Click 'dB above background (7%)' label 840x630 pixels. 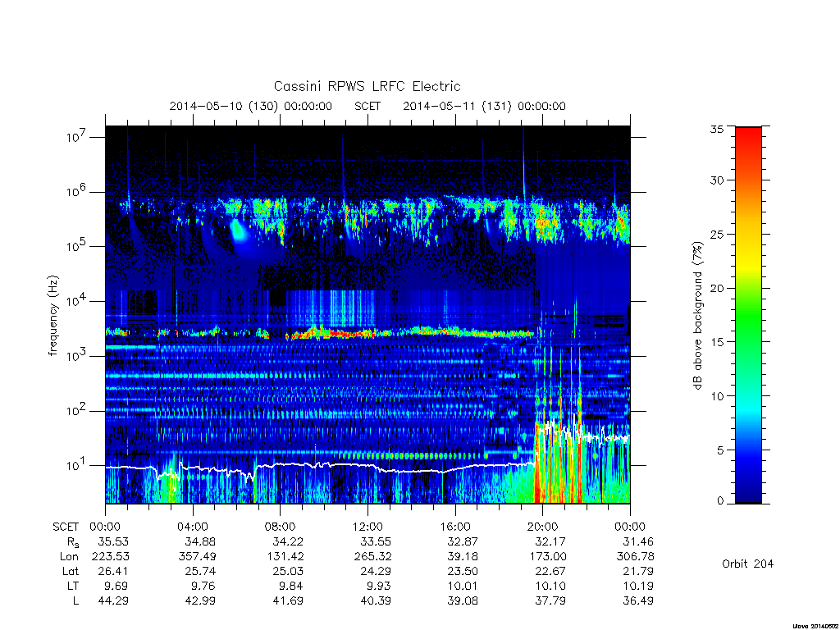pyautogui.click(x=697, y=316)
